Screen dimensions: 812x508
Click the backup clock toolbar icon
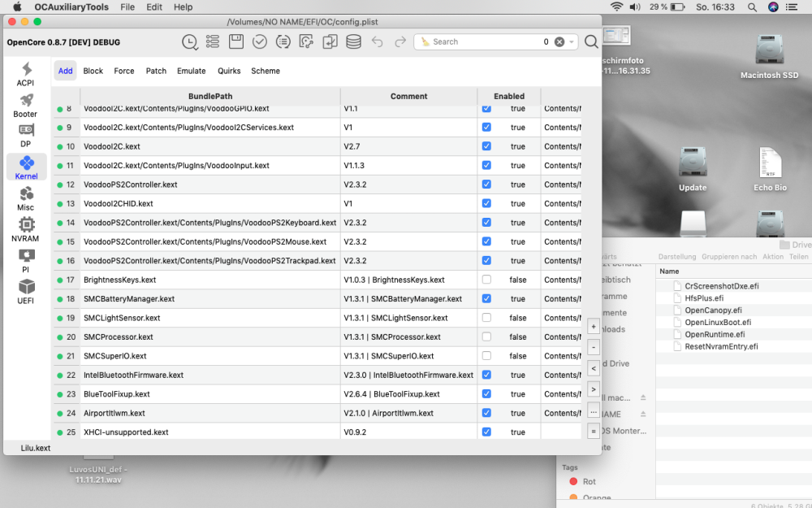(x=189, y=42)
